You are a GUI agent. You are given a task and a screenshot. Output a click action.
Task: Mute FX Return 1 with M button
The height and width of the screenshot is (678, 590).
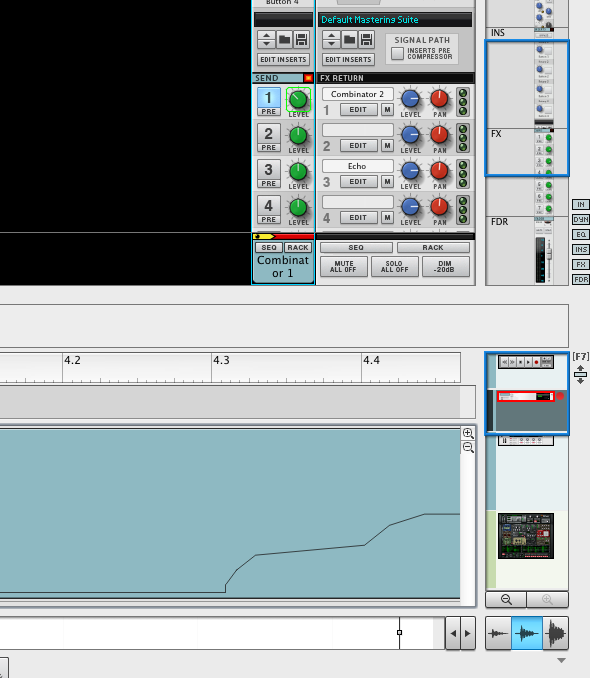(x=387, y=110)
